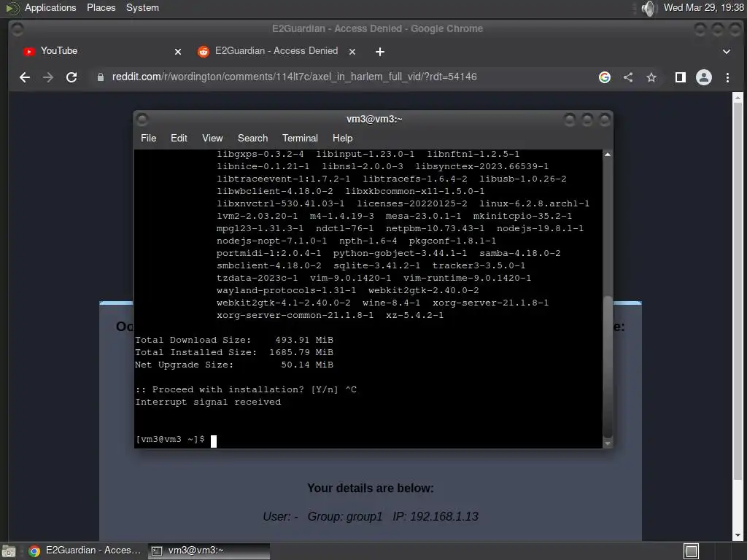Click the terminal scrollbar thumb
Screen dimensions: 747x560
pyautogui.click(x=608, y=367)
